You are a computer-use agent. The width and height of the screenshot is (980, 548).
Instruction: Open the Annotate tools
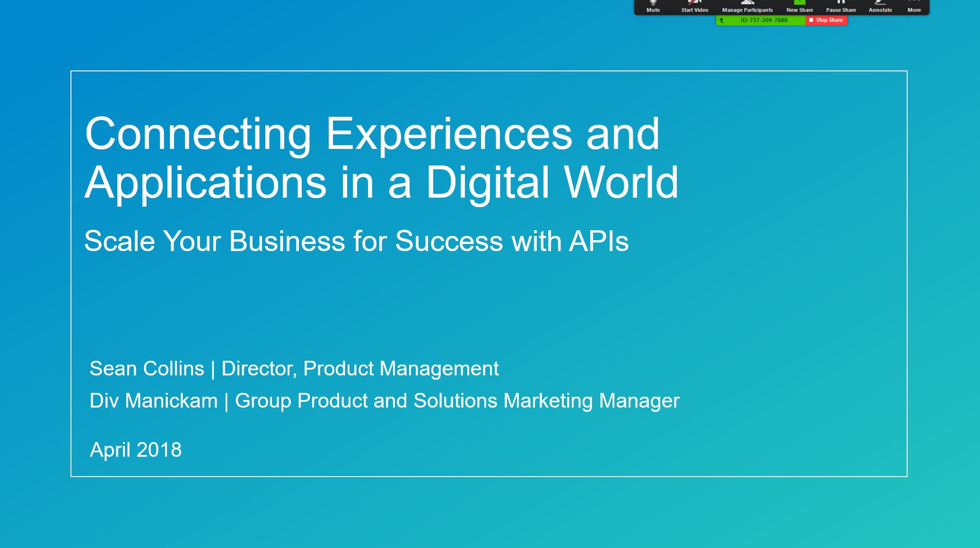[x=880, y=7]
